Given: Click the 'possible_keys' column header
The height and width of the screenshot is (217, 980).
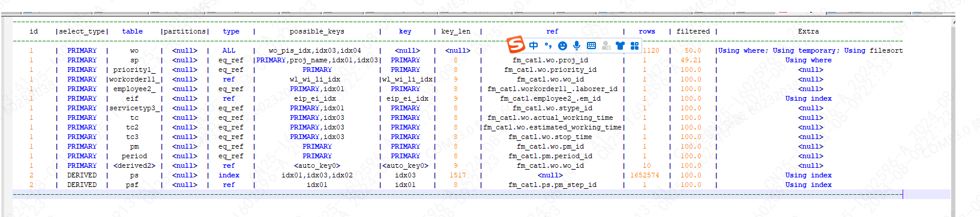Looking at the screenshot, I should pyautogui.click(x=317, y=31).
